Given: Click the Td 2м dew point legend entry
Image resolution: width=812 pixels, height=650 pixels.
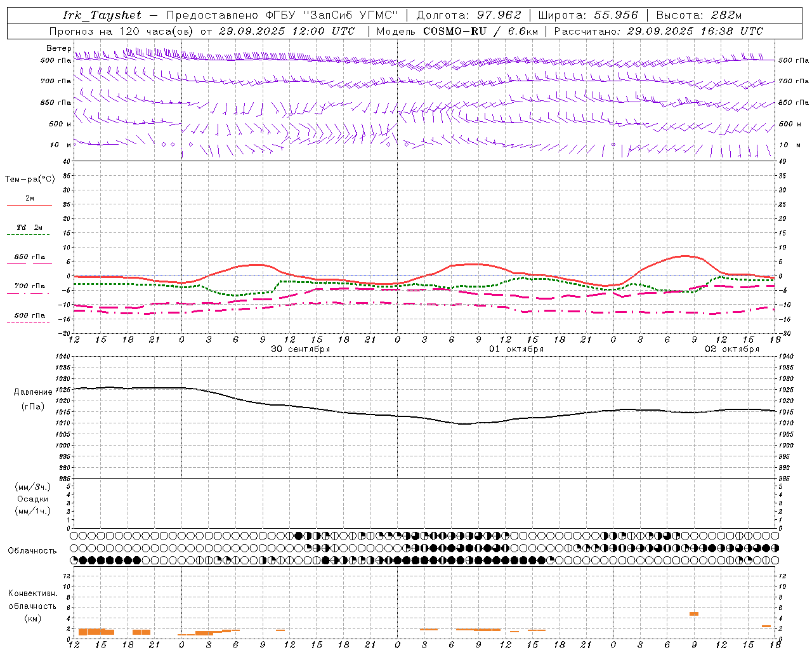Looking at the screenshot, I should (x=29, y=227).
